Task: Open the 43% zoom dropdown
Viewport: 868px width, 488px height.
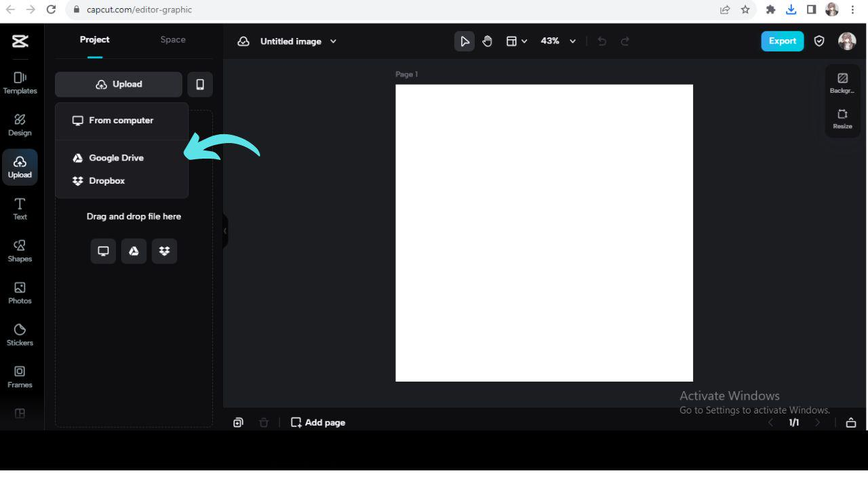Action: click(x=558, y=41)
